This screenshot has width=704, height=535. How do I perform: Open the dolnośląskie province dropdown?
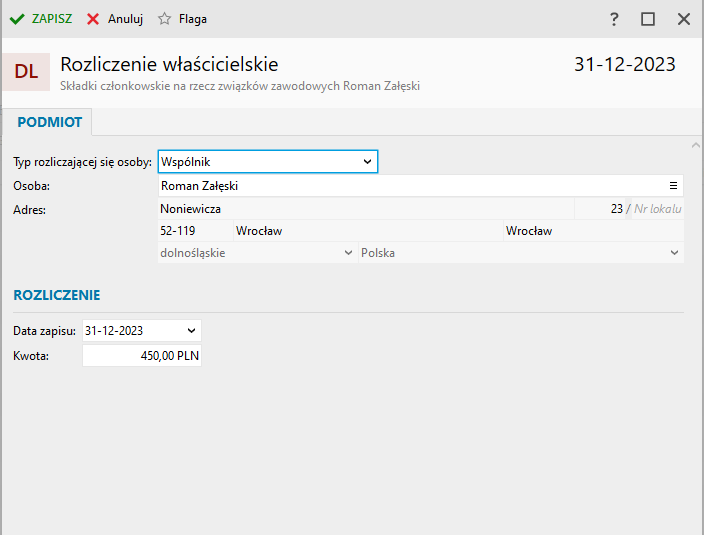coord(348,253)
